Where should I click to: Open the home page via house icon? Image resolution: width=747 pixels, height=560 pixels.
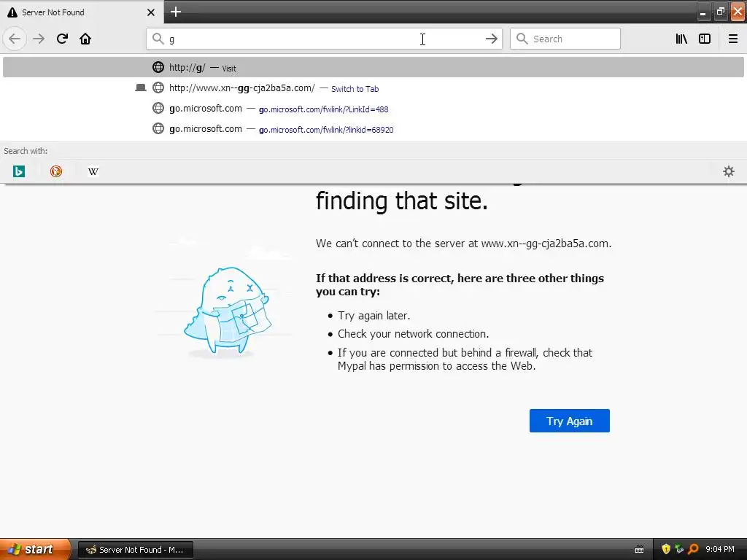point(85,39)
